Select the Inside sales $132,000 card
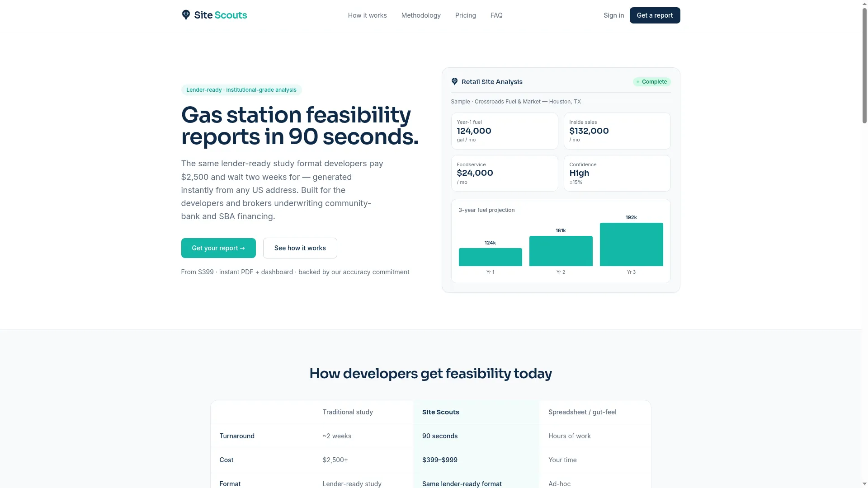 tap(617, 131)
